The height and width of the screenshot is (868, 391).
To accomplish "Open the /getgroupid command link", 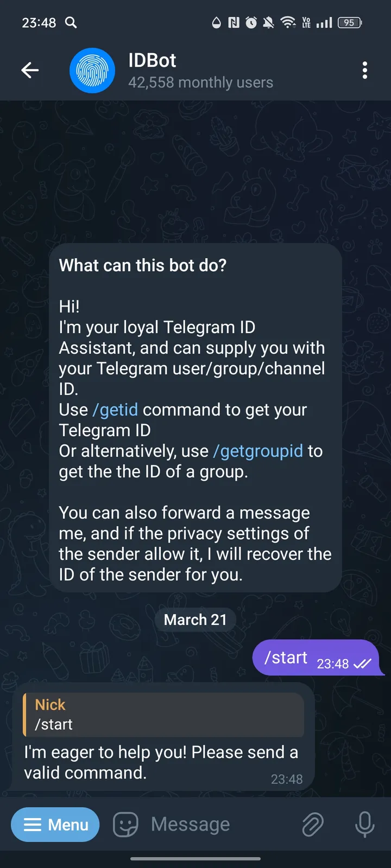I will [258, 451].
